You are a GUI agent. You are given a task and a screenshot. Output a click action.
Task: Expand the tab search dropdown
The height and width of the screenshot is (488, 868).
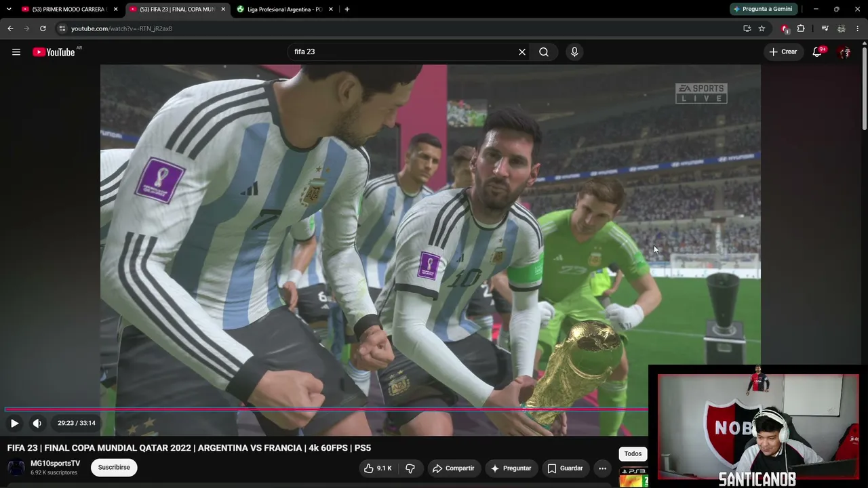point(9,9)
